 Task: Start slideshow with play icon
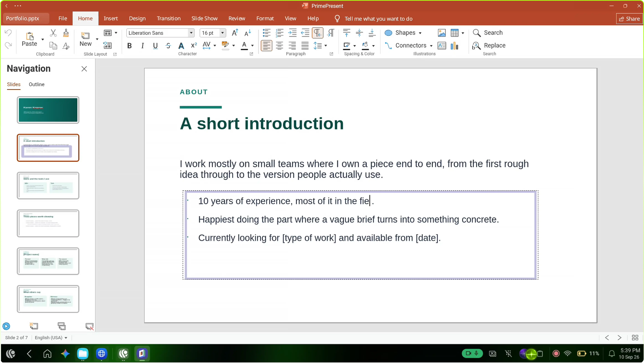point(6,326)
